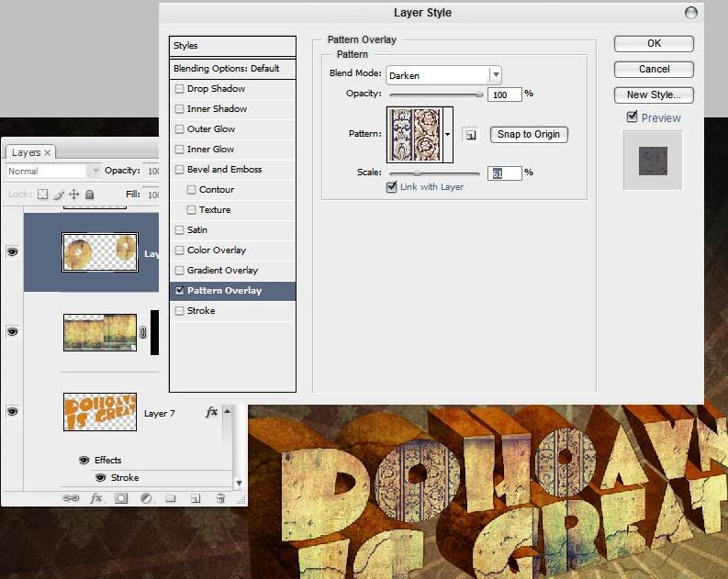The width and height of the screenshot is (728, 579).
Task: Open the pattern picker dropdown arrow
Action: 448,135
